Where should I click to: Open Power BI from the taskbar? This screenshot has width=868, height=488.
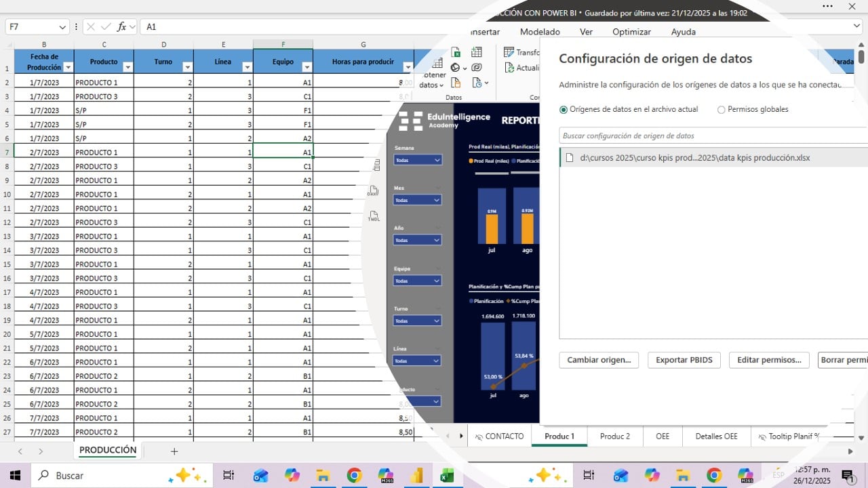(x=416, y=476)
